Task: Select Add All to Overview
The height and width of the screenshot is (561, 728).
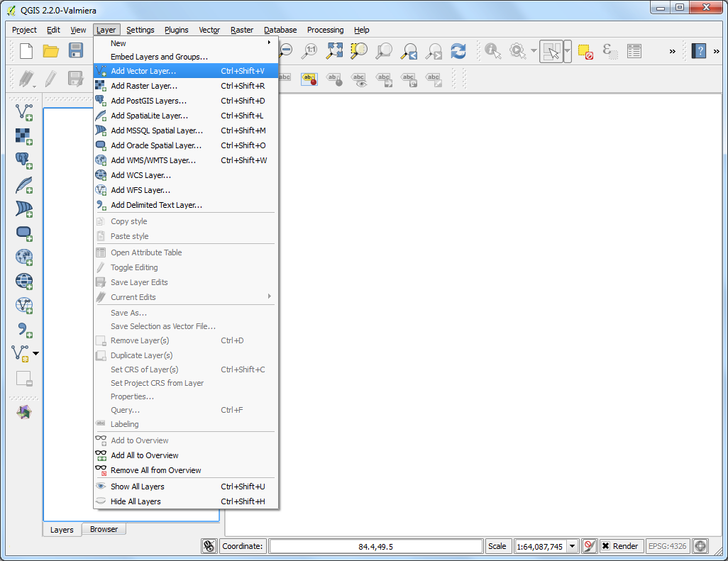Action: (186, 455)
